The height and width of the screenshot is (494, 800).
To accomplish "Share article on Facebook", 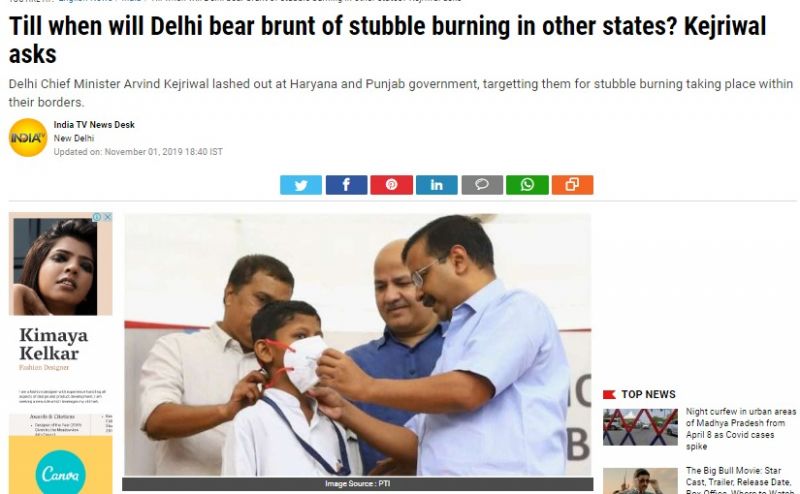I will tap(346, 185).
